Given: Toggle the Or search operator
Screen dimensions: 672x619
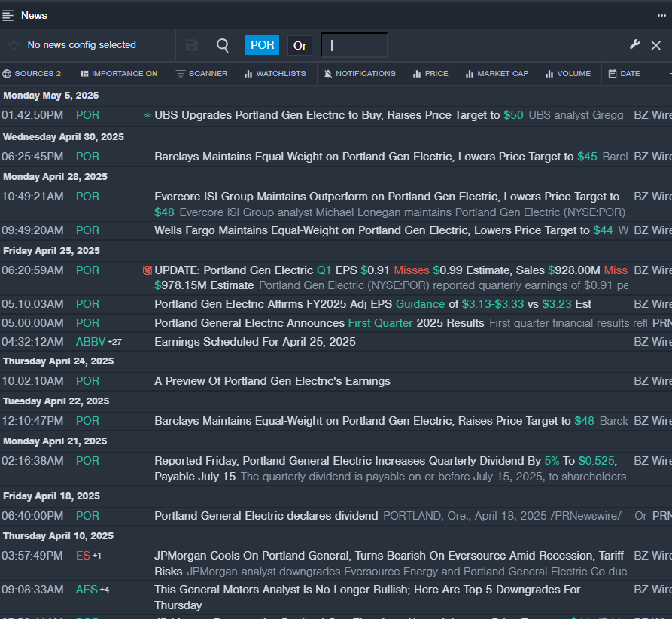Looking at the screenshot, I should [x=300, y=45].
